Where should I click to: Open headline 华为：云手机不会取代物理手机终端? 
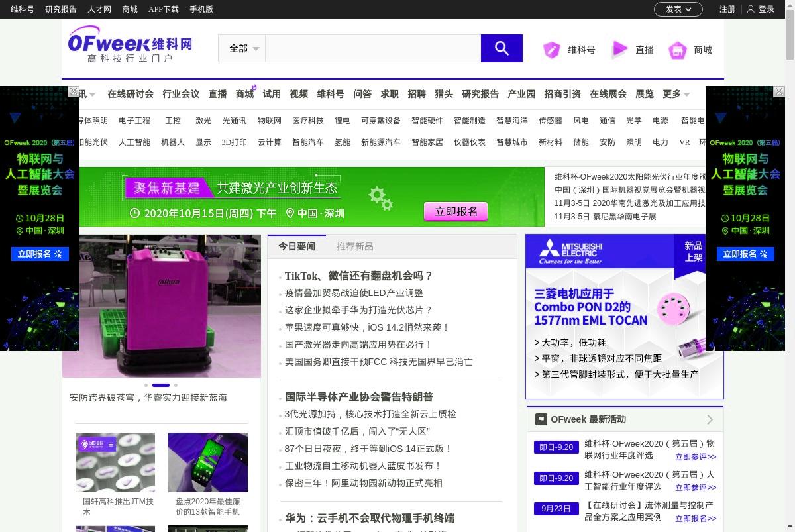coord(370,518)
